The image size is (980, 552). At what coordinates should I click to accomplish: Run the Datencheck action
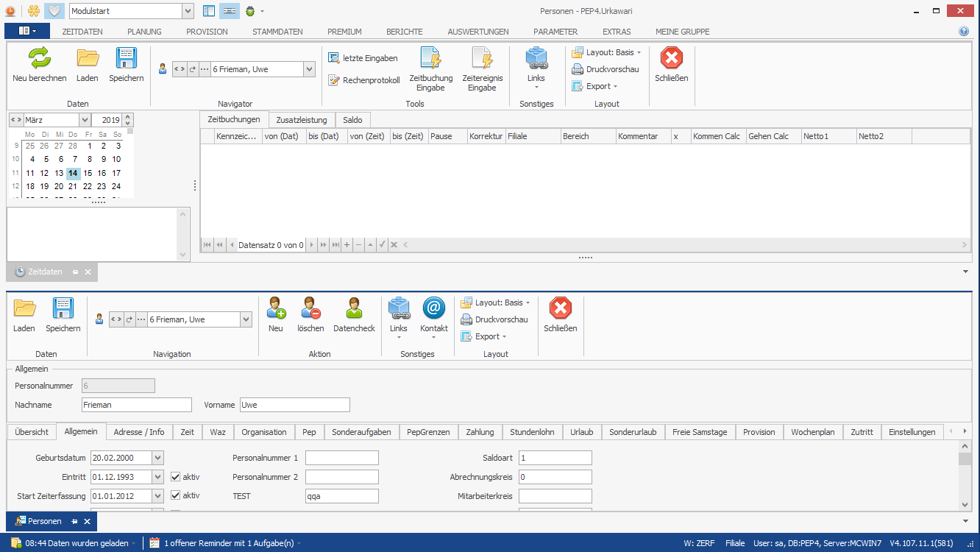(x=354, y=308)
